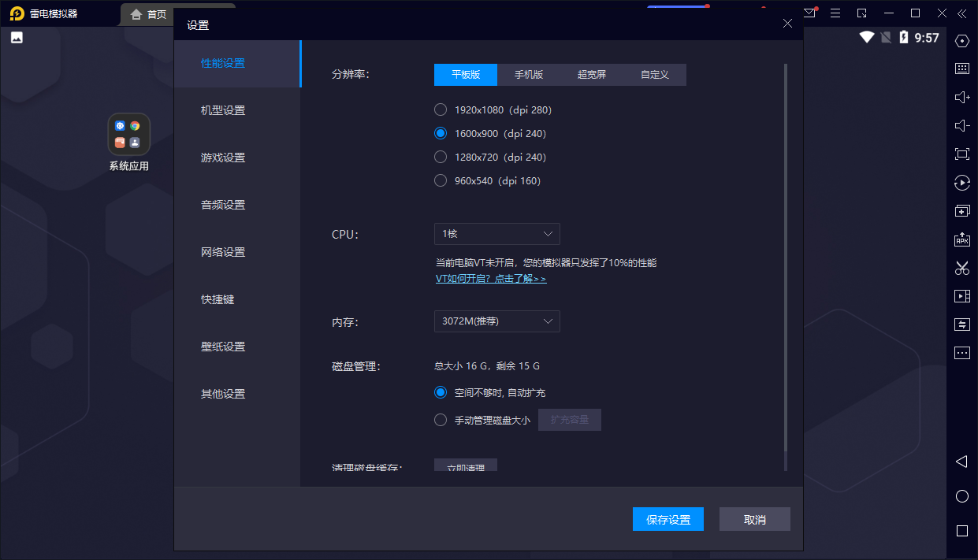978x560 pixels.
Task: Open the mail messages envelope icon
Action: [x=810, y=13]
